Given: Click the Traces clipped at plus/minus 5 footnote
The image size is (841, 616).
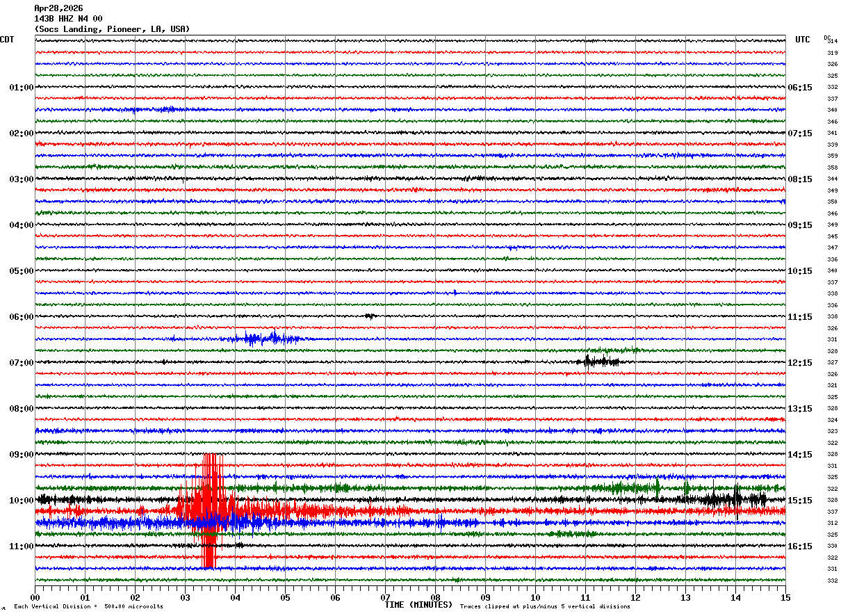Looking at the screenshot, I should [545, 607].
